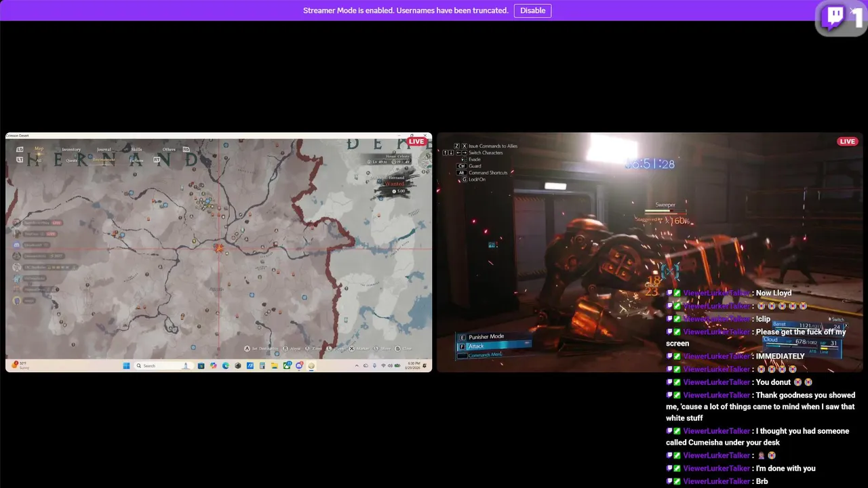
Task: Click the "!clip" chat message
Action: pos(764,319)
